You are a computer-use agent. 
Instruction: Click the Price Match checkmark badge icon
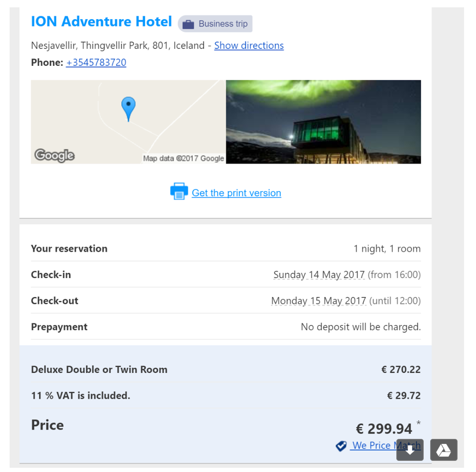(341, 446)
